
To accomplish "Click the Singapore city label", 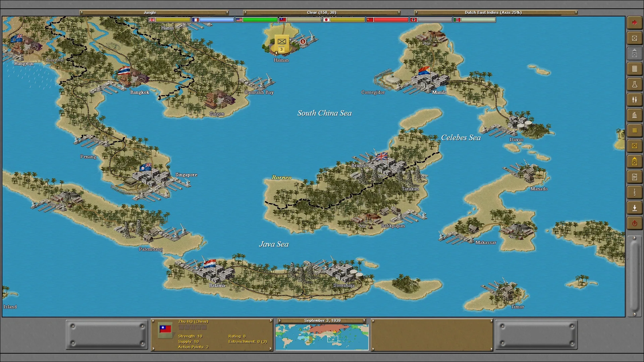I will [x=186, y=175].
